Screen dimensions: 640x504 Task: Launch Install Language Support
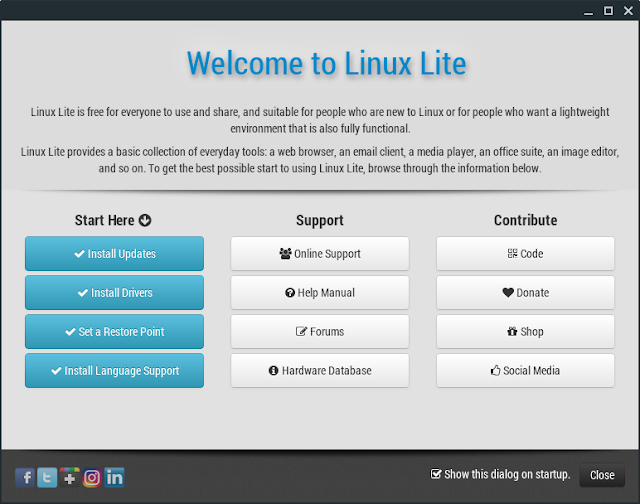click(114, 371)
